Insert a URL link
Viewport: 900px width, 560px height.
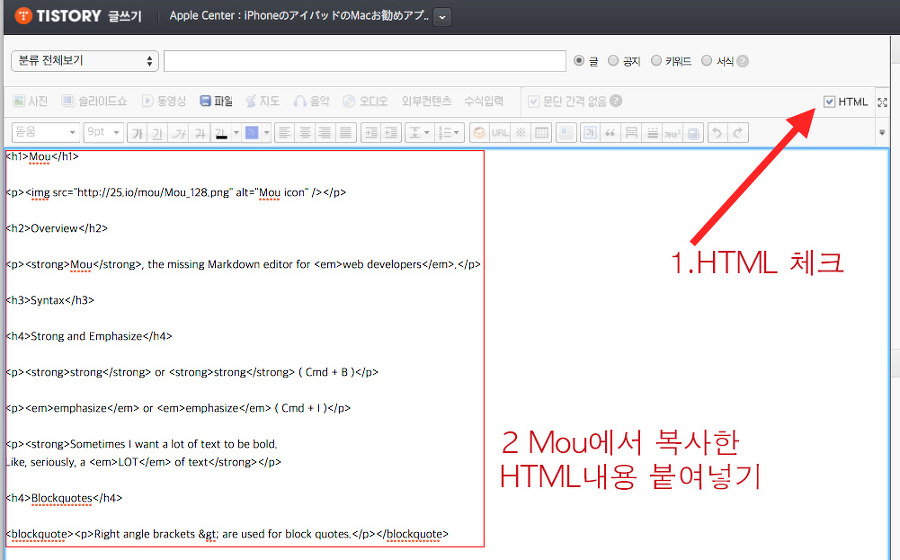(499, 133)
